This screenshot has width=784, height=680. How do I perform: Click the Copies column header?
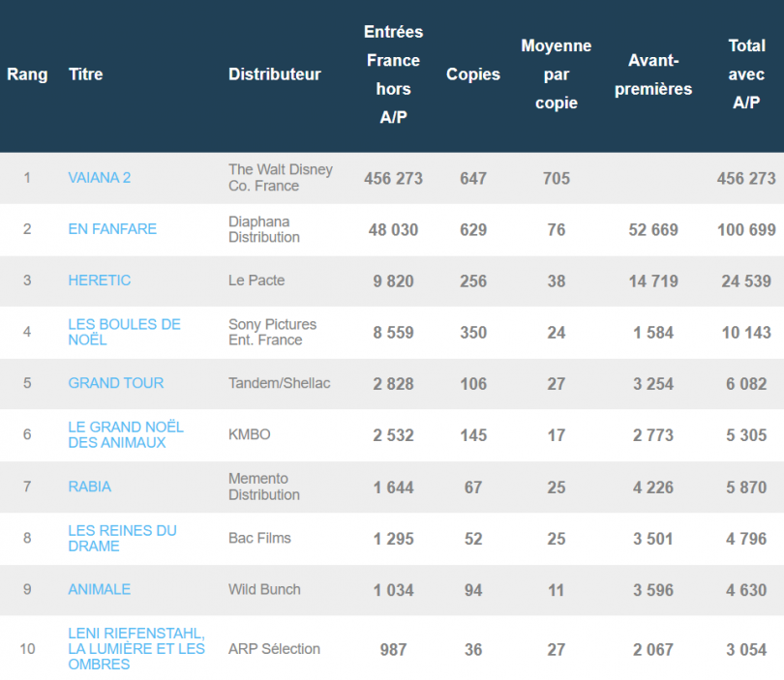point(473,74)
